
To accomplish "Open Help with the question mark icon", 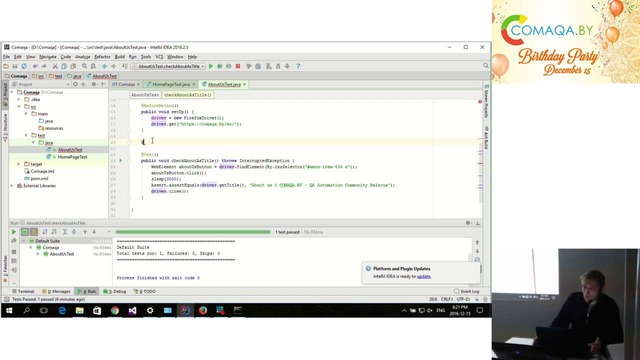I will (x=298, y=66).
